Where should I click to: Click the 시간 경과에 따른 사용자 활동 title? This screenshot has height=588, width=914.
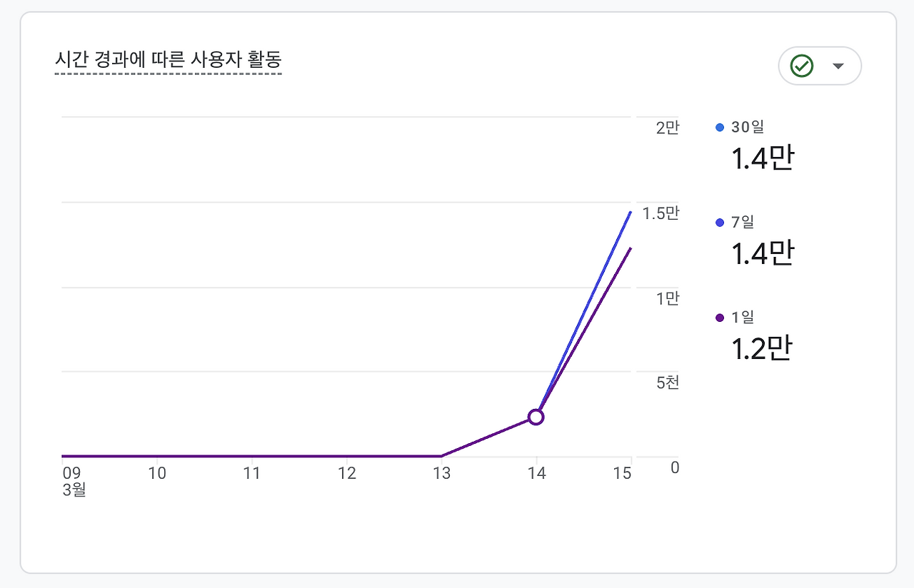[169, 60]
